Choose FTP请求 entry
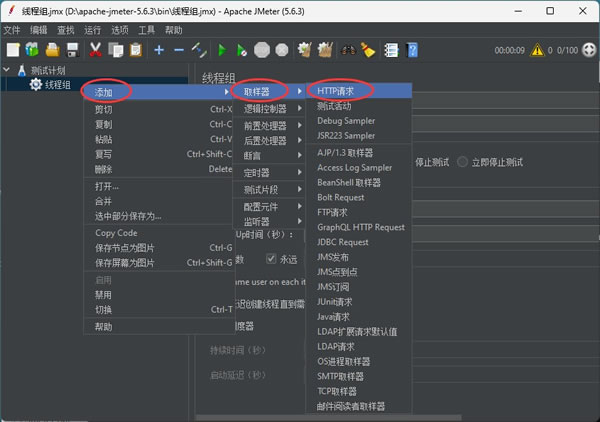The width and height of the screenshot is (600, 422). click(x=359, y=212)
